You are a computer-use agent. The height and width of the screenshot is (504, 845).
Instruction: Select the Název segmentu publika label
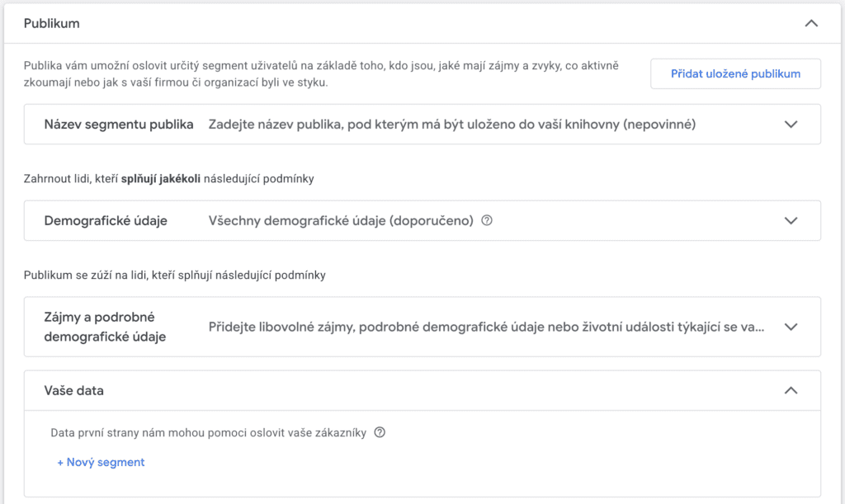[119, 125]
